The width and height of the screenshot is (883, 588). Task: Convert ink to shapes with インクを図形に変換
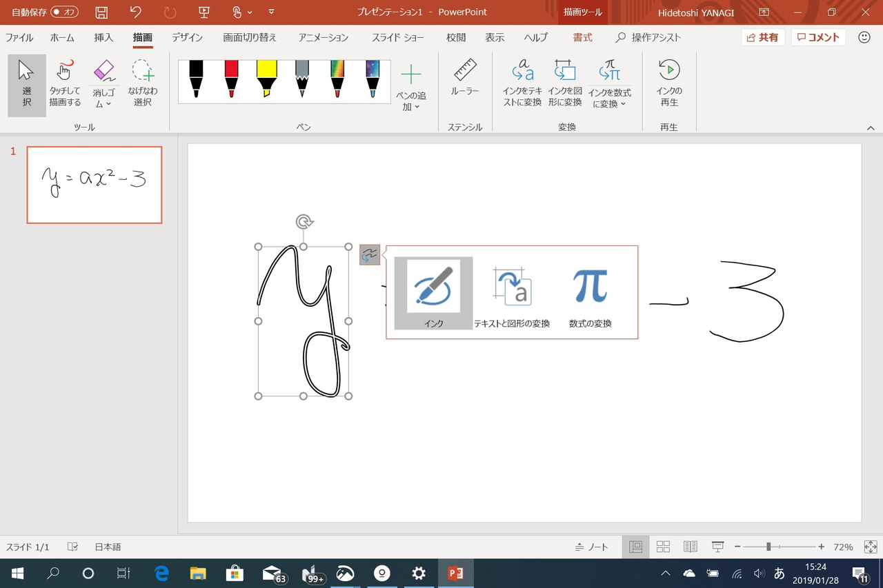coord(565,81)
